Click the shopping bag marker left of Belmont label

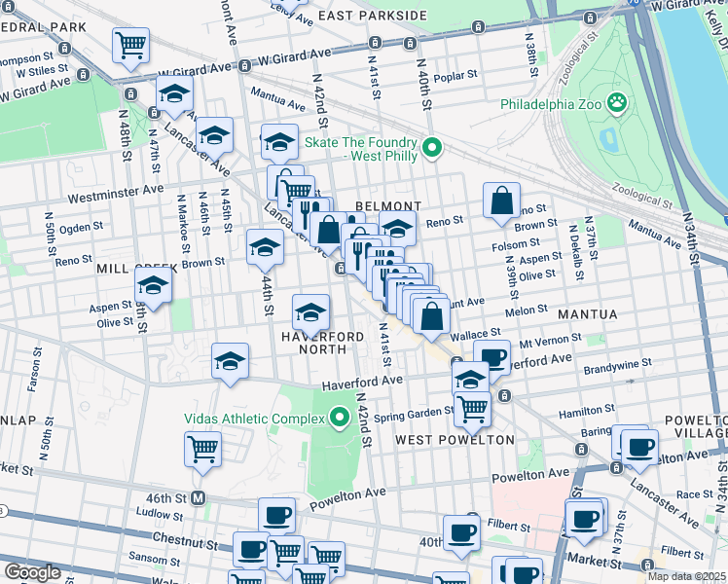click(329, 231)
